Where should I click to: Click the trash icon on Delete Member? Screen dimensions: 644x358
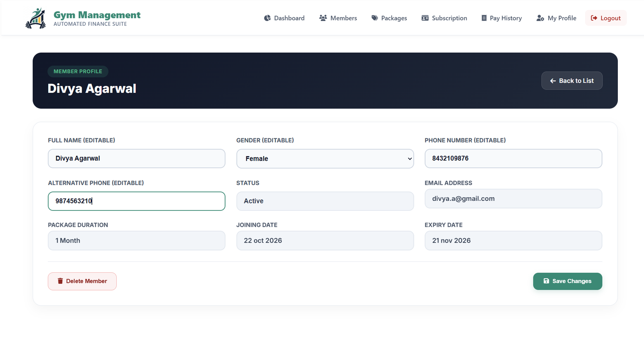[x=60, y=281]
